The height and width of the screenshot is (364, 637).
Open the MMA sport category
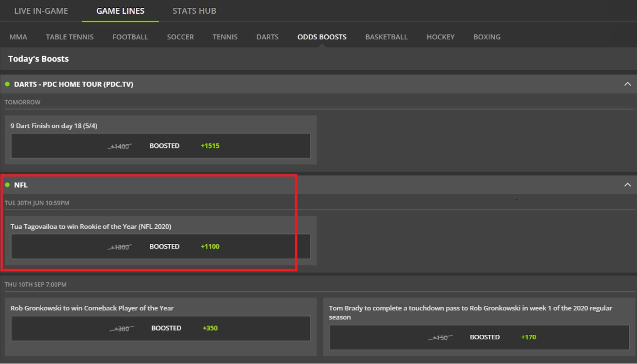18,37
